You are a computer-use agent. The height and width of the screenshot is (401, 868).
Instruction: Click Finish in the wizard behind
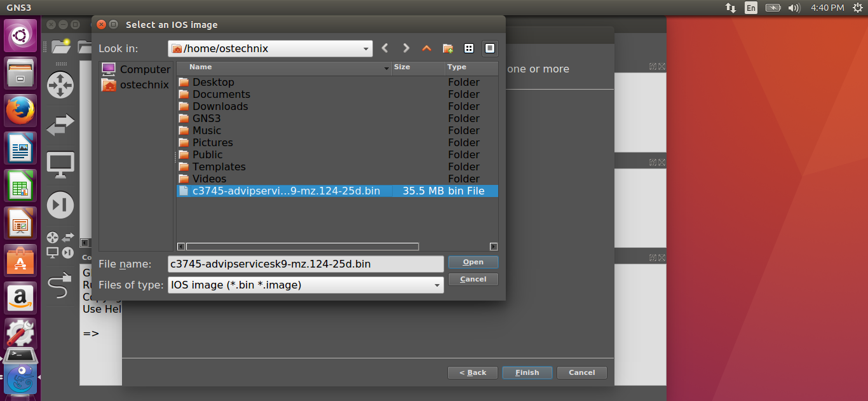[x=527, y=372]
